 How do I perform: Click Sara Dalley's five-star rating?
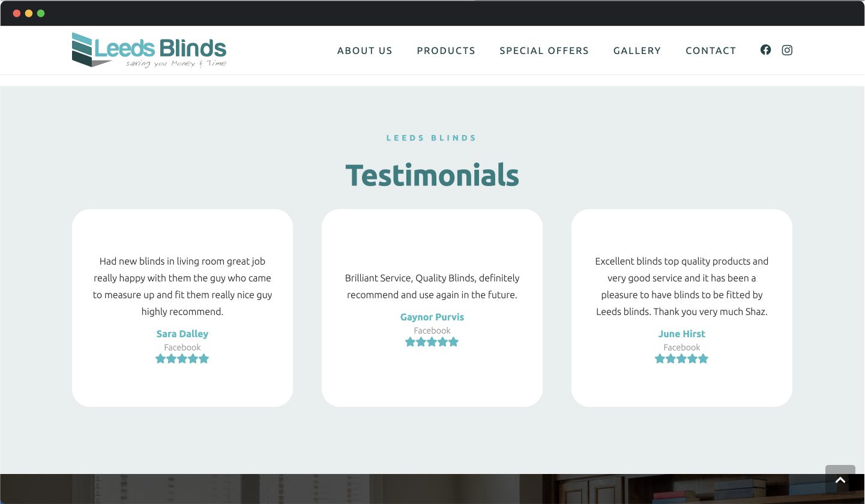(x=182, y=359)
